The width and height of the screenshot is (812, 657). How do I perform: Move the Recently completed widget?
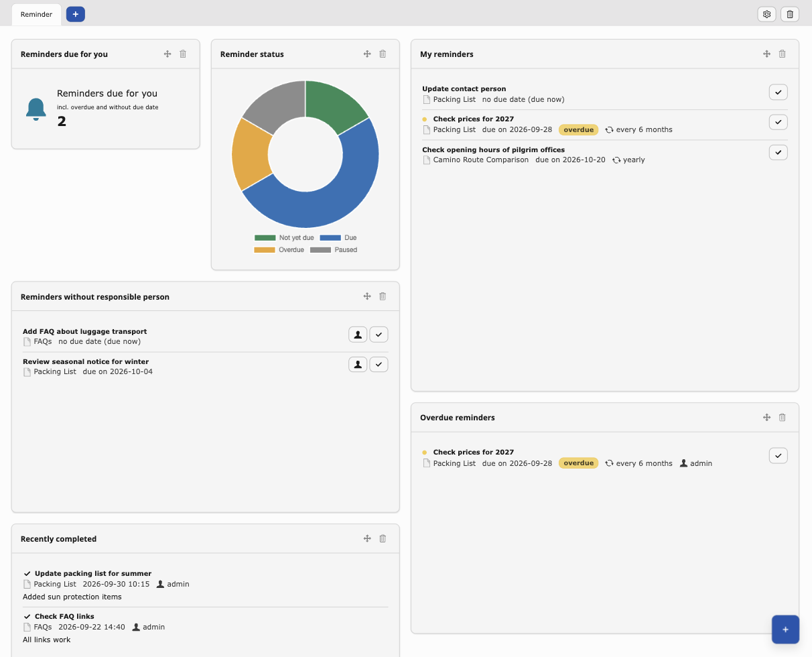367,538
